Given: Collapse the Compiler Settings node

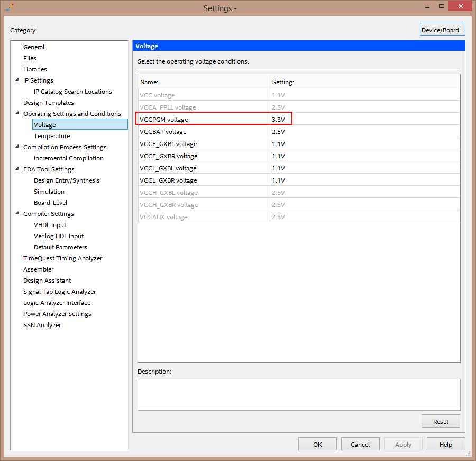Looking at the screenshot, I should pyautogui.click(x=17, y=213).
